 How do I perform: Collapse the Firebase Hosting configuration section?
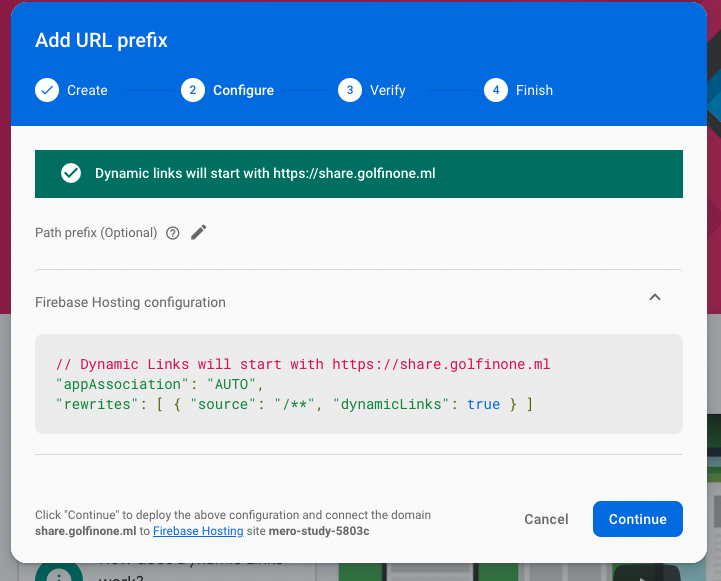655,297
